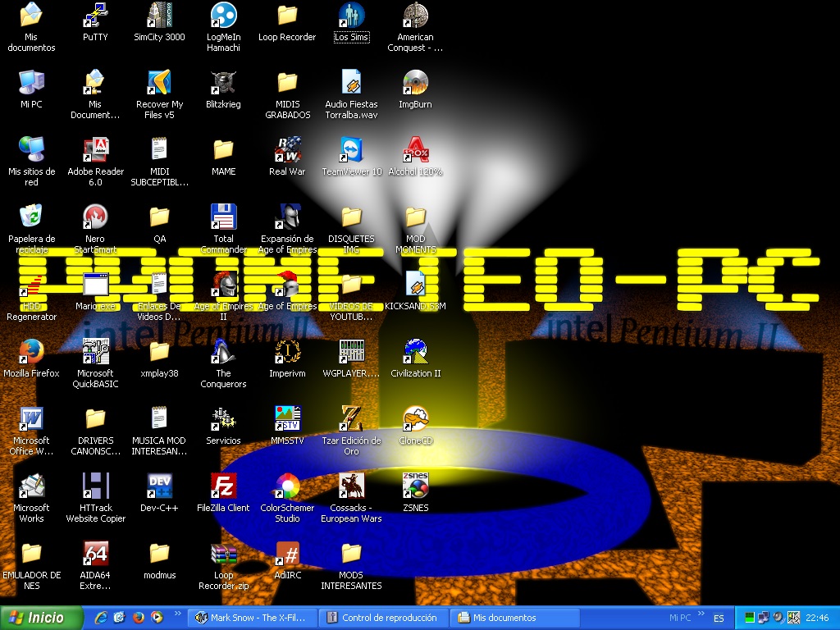The image size is (840, 630).
Task: Launch Blitzkrieg game icon
Action: coord(223,90)
